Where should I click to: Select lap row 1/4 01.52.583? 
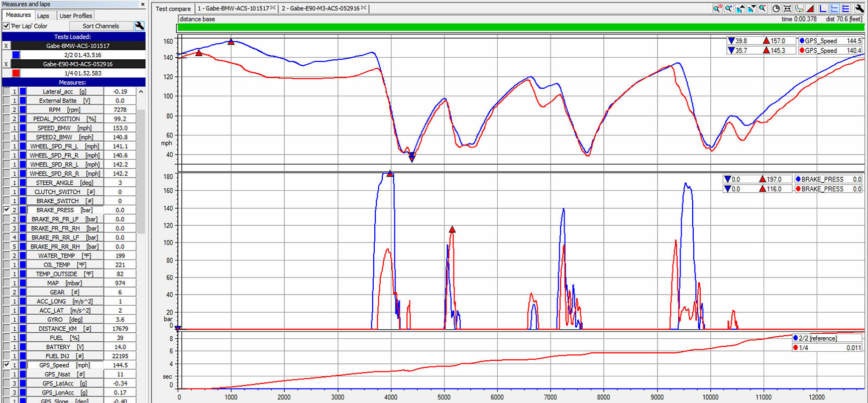click(83, 73)
